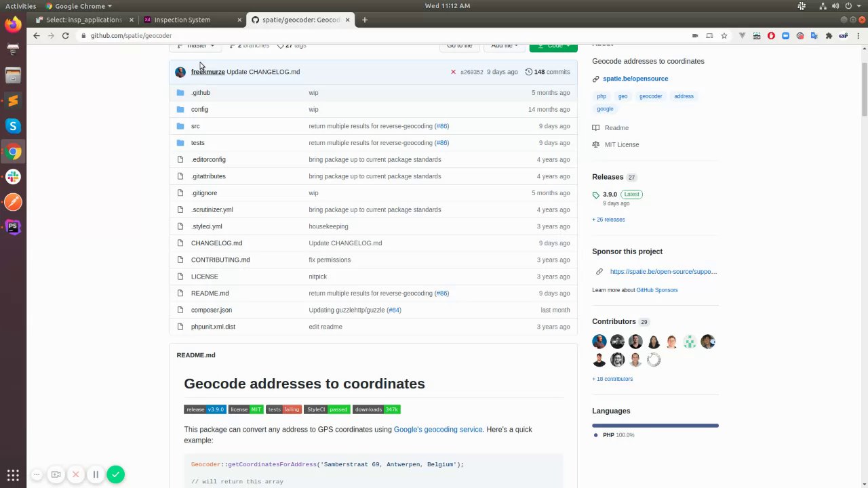
Task: Open README.md in the file list
Action: (210, 293)
